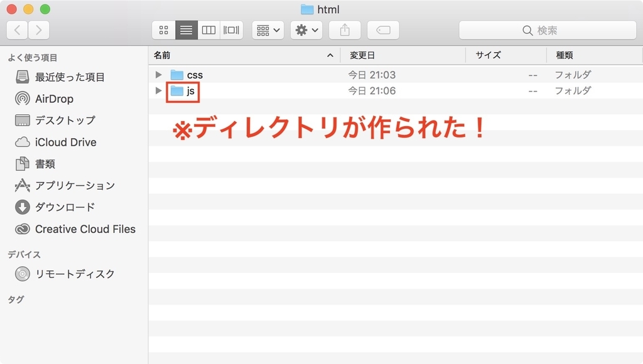643x364 pixels.
Task: Open 書類 in sidebar
Action: pos(45,164)
